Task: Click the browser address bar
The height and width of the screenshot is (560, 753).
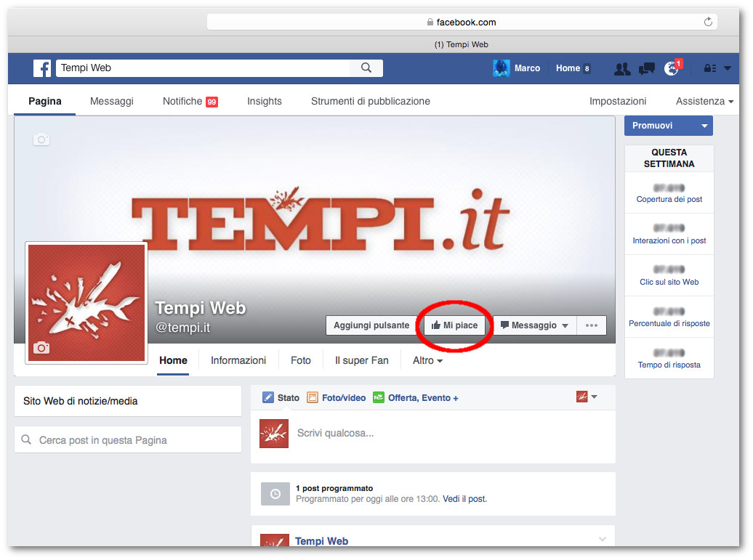Action: coord(462,22)
